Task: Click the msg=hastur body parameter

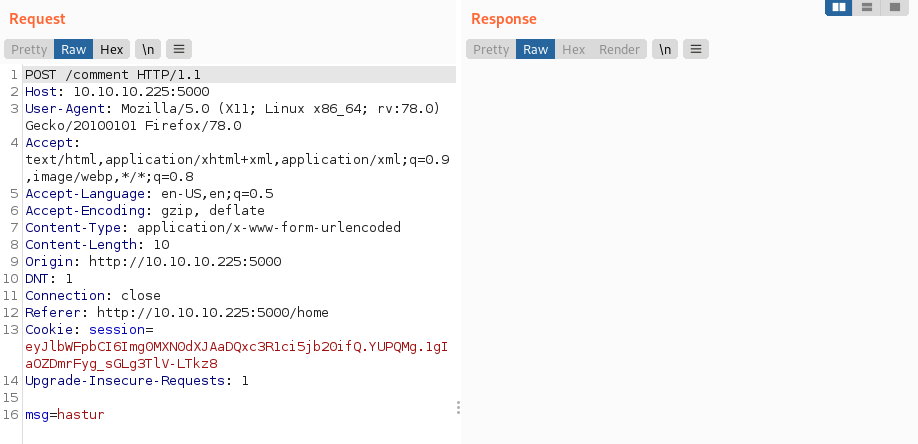Action: [64, 414]
